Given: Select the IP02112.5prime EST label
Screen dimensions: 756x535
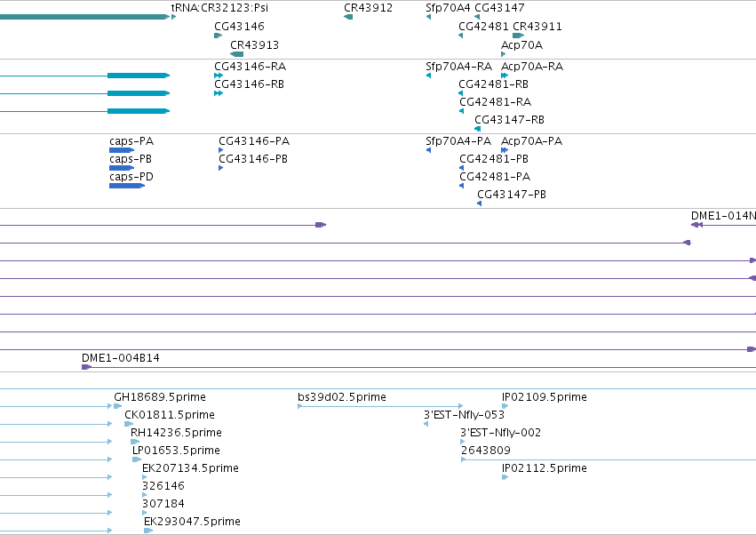Looking at the screenshot, I should point(544,468).
